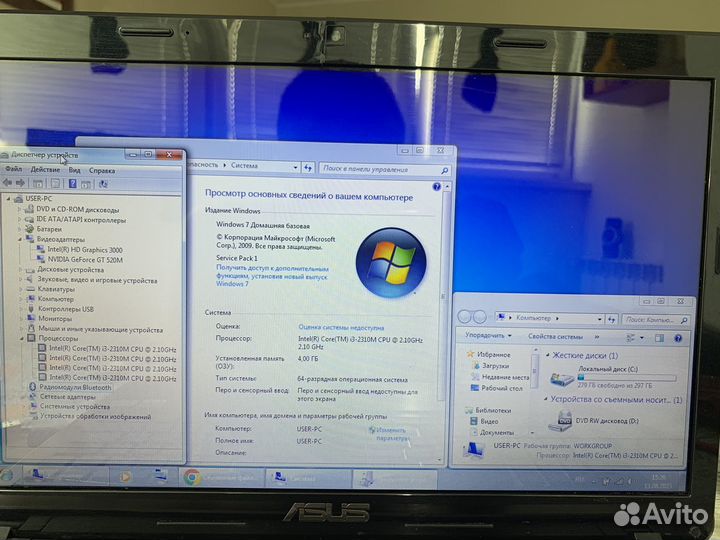The width and height of the screenshot is (720, 540).
Task: Select the Системные устройства category
Action: (75, 406)
